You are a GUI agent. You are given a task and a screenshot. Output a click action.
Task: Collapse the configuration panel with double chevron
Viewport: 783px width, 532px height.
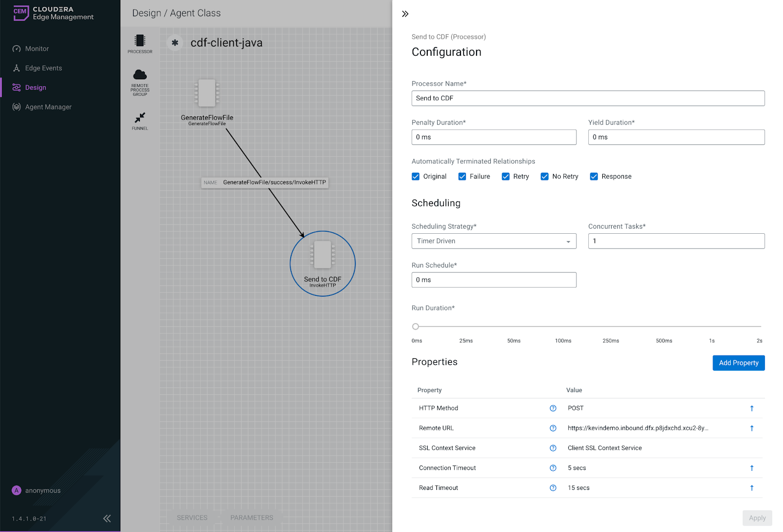click(x=405, y=14)
